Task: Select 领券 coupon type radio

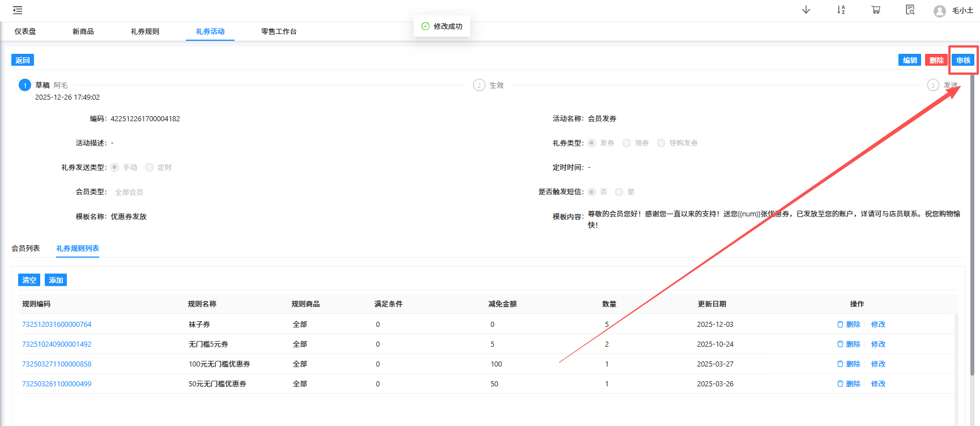Action: click(627, 143)
